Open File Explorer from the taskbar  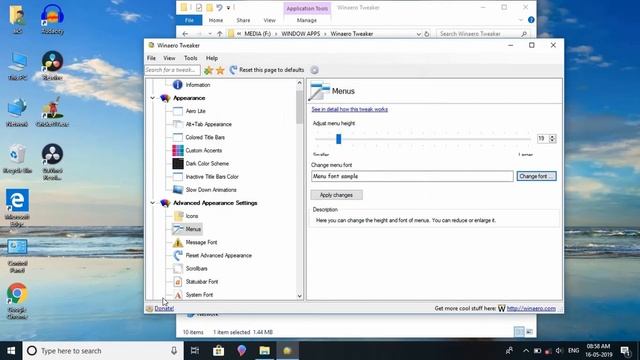(x=264, y=351)
